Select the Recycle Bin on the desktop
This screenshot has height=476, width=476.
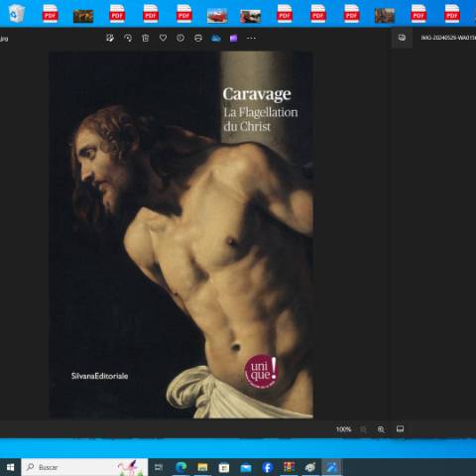point(17,13)
